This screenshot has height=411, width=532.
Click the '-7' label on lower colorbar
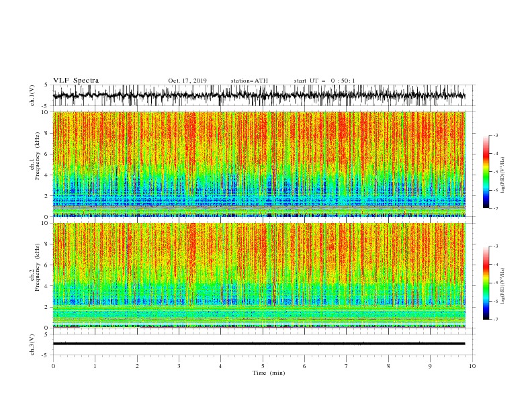495,320
